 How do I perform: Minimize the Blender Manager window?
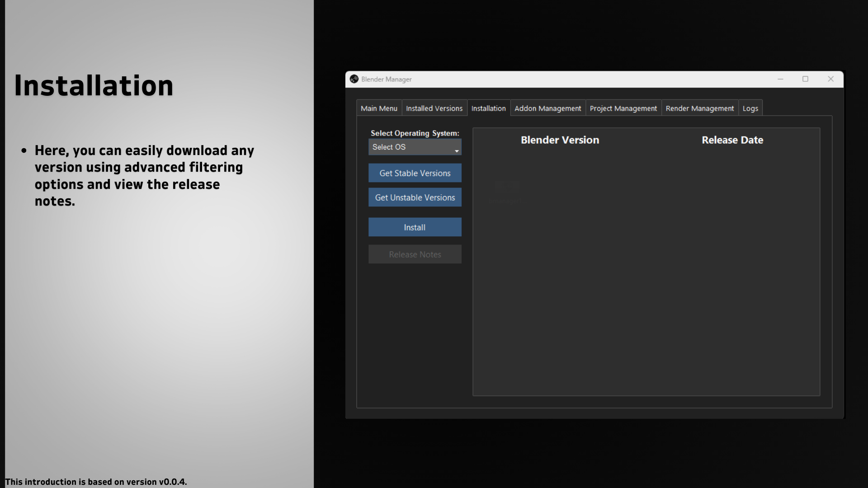780,79
